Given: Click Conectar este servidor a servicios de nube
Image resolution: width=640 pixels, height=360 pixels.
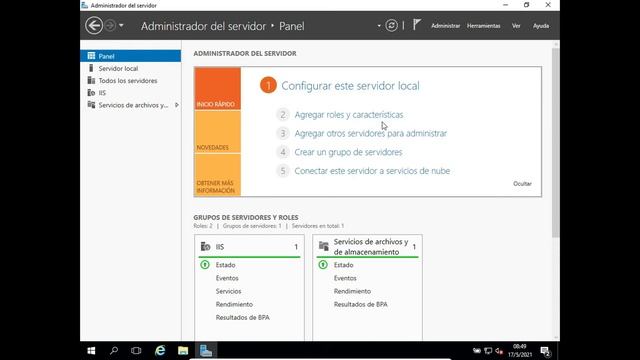Looking at the screenshot, I should click(372, 171).
